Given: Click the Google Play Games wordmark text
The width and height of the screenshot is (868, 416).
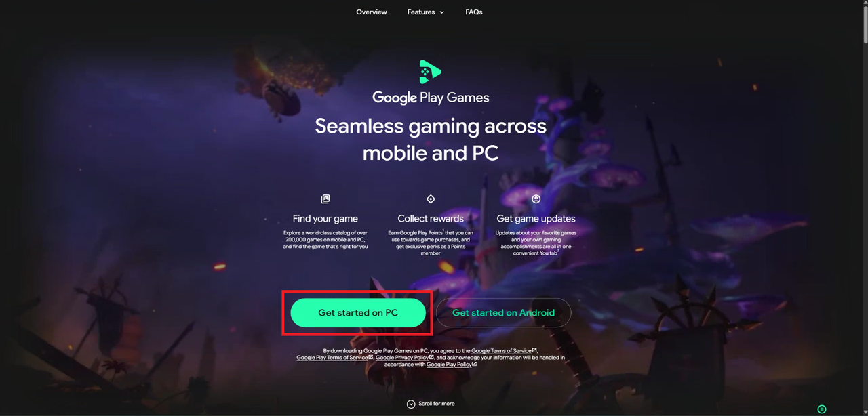Looking at the screenshot, I should [x=431, y=98].
